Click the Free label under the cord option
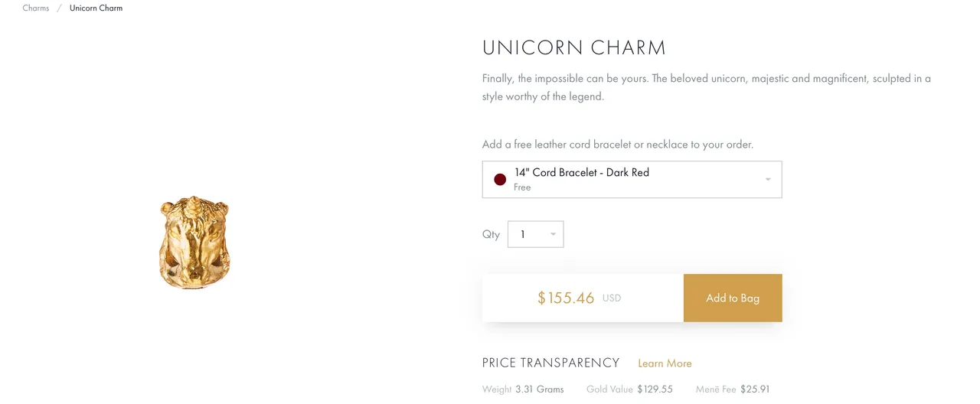Image resolution: width=980 pixels, height=404 pixels. pyautogui.click(x=522, y=187)
